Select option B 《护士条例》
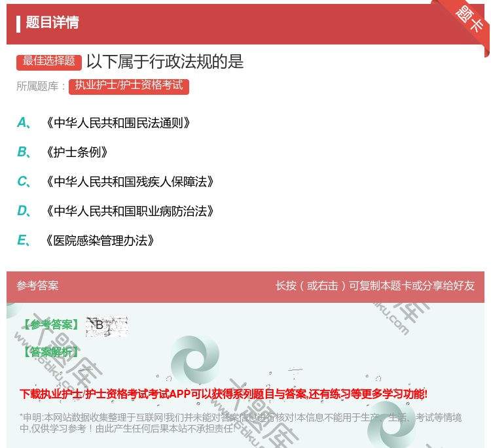 pos(62,152)
